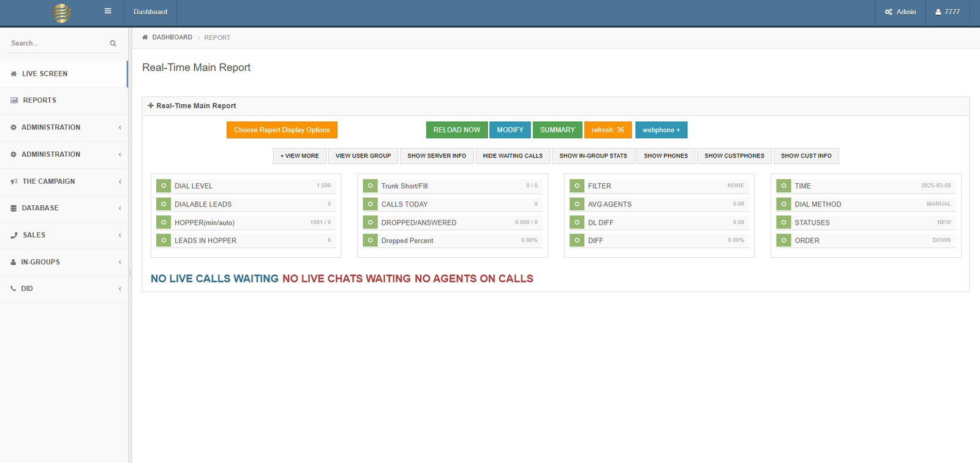Open LIVE SCREEN in sidebar
Screen dimensions: 980x463
(x=64, y=73)
